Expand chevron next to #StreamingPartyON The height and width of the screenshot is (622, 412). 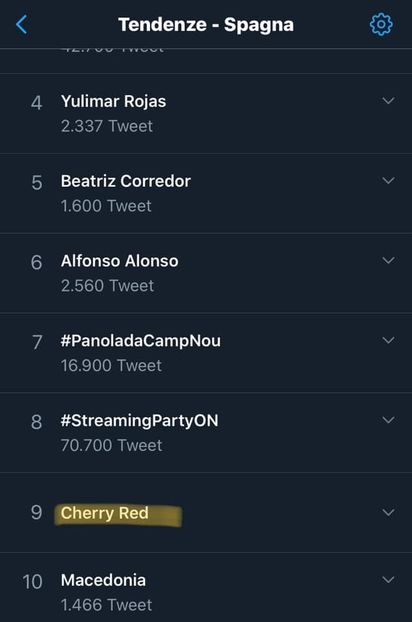(x=388, y=420)
